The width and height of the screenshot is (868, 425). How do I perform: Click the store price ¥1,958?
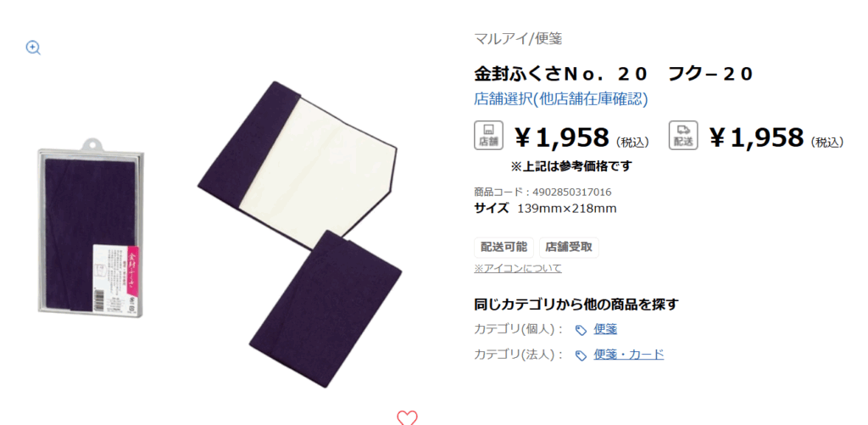(581, 138)
